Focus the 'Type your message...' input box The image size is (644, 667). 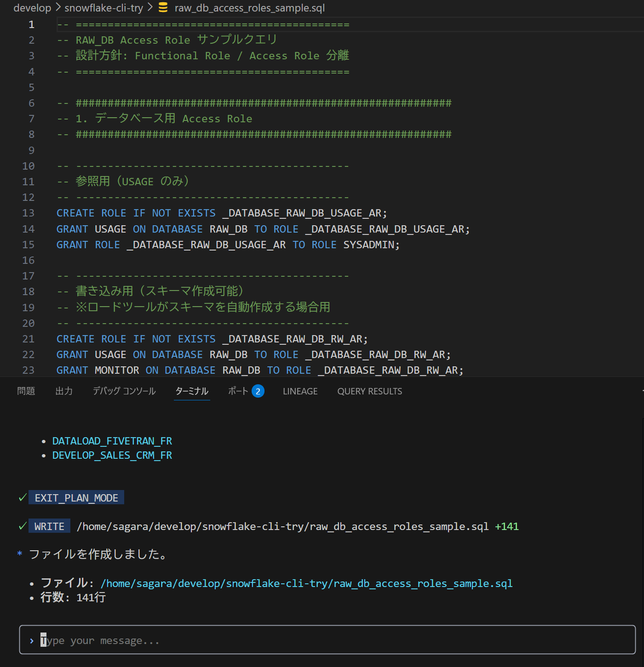click(x=327, y=641)
